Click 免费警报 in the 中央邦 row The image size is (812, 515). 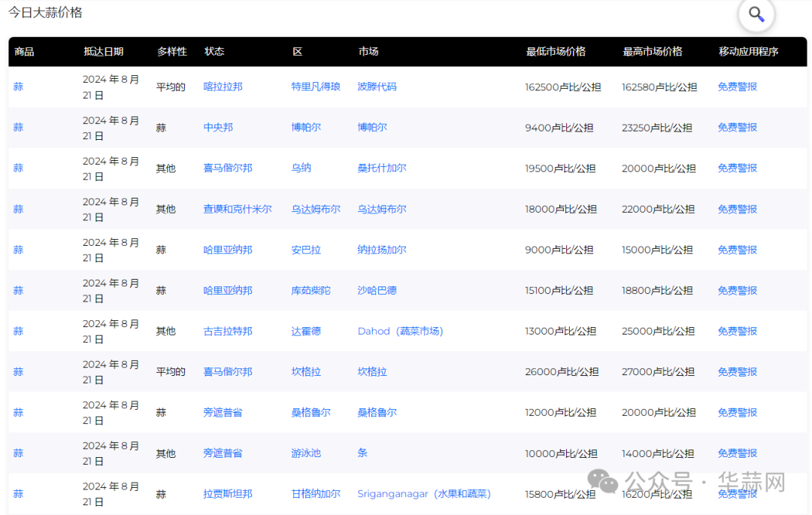pos(738,127)
